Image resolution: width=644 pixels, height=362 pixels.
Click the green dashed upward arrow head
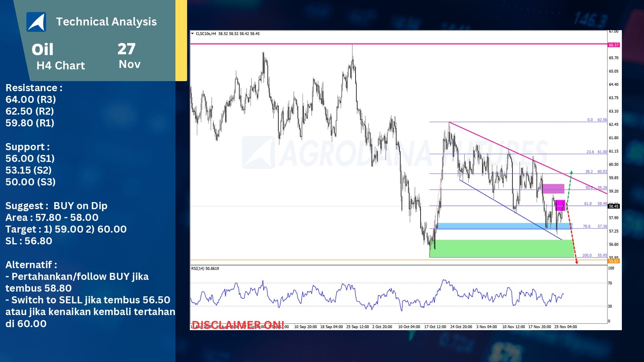coord(571,172)
